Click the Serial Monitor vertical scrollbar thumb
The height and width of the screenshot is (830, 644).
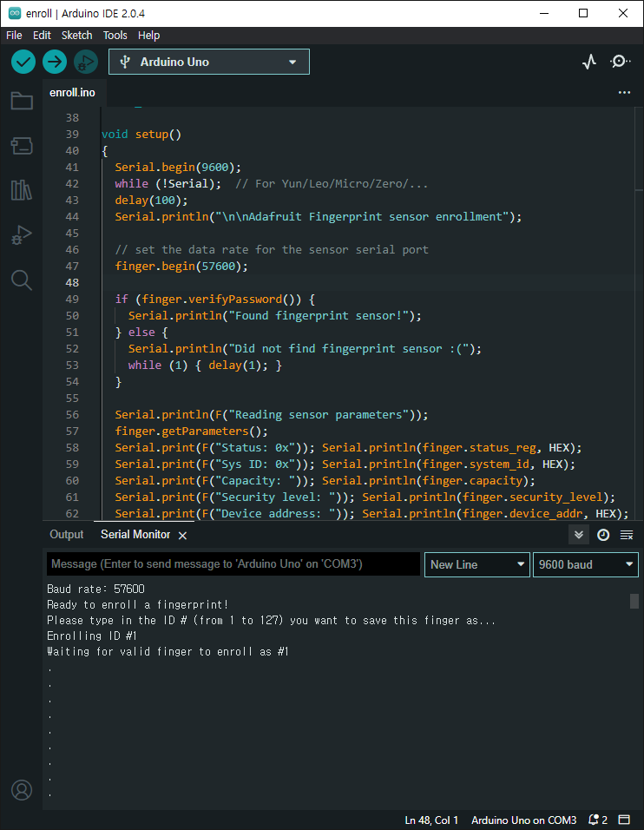point(634,602)
